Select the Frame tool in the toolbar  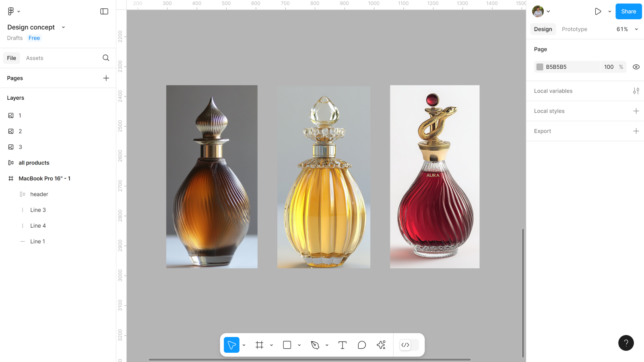coord(260,345)
